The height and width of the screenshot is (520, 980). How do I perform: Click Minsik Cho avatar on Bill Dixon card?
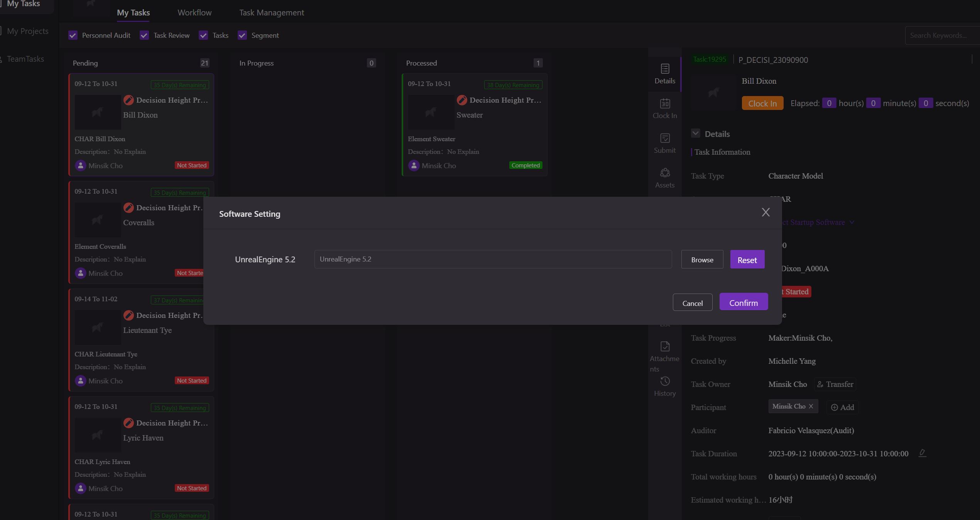80,165
